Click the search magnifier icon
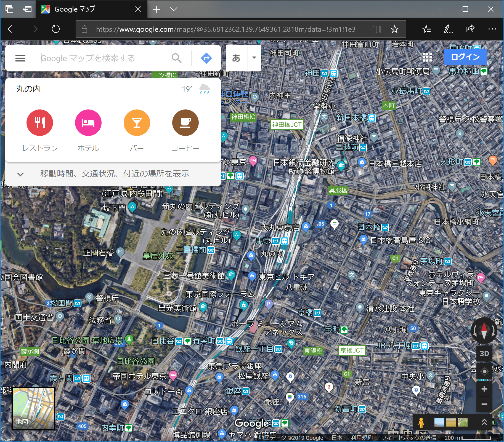Viewport: 504px width, 442px height. point(176,58)
